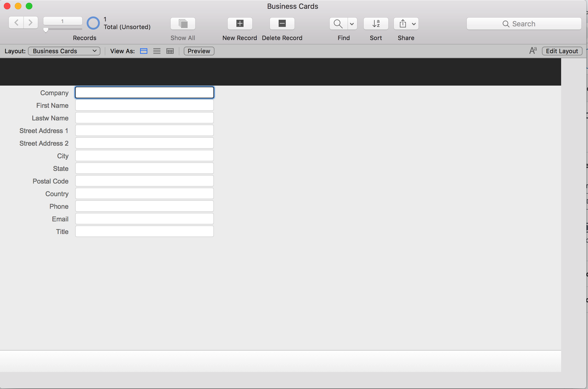Click into the Postal Code field
Screen dimensions: 588x389
(145, 181)
